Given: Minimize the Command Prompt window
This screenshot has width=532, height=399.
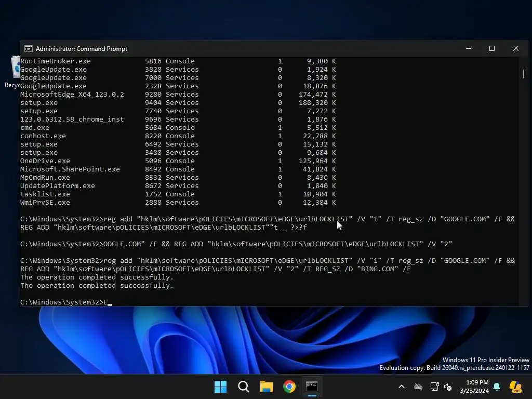Looking at the screenshot, I should [469, 48].
